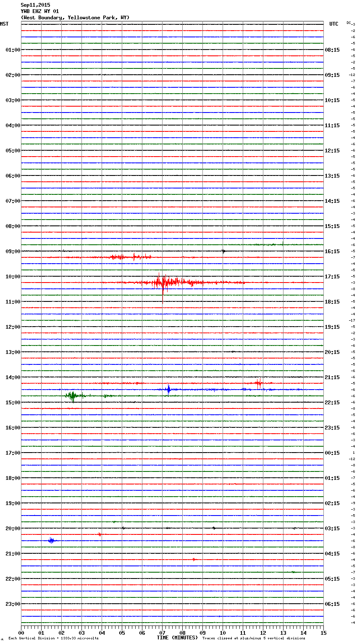Click the '06:15' UTC time label

(332, 604)
